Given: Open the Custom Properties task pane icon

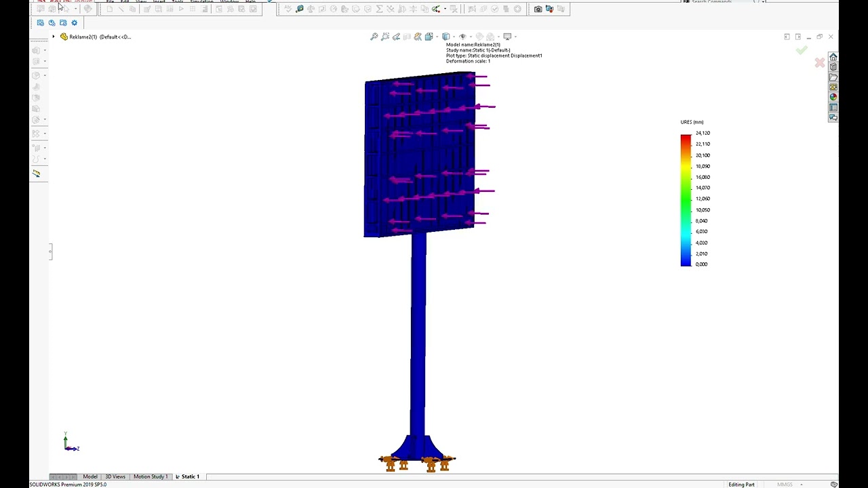Looking at the screenshot, I should 833,108.
